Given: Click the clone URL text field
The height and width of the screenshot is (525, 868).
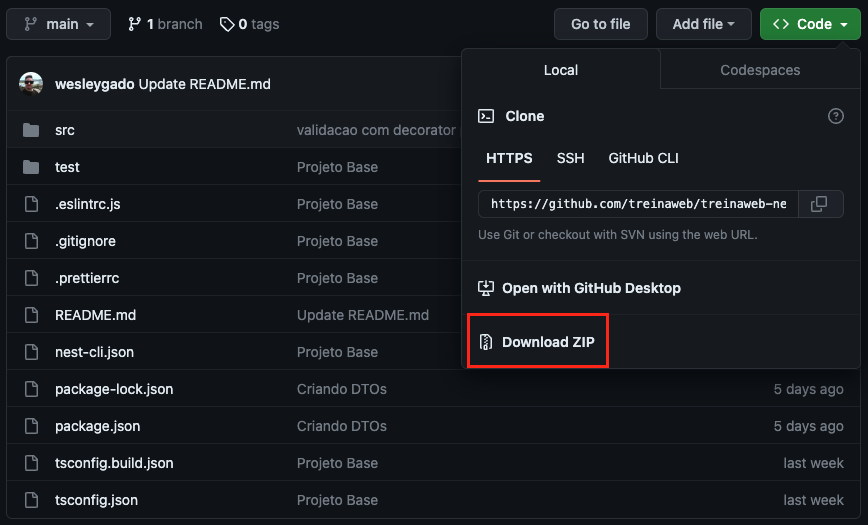Looking at the screenshot, I should tap(637, 204).
